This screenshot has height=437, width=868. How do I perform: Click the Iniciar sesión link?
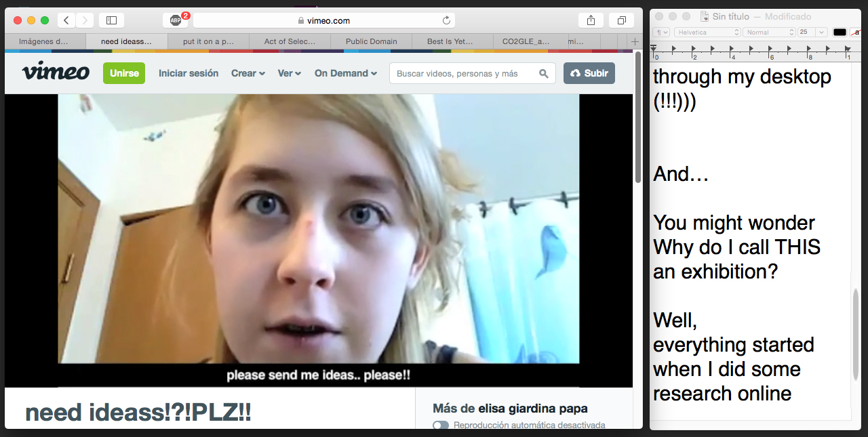[x=189, y=73]
